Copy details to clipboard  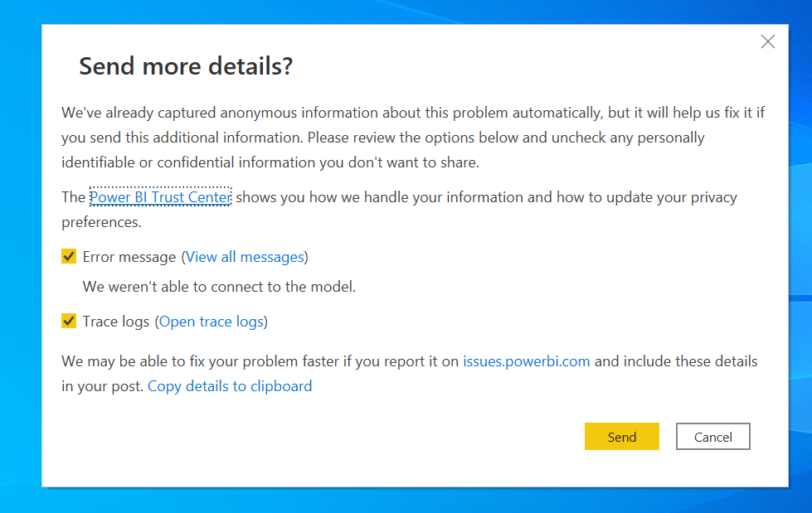(x=230, y=386)
